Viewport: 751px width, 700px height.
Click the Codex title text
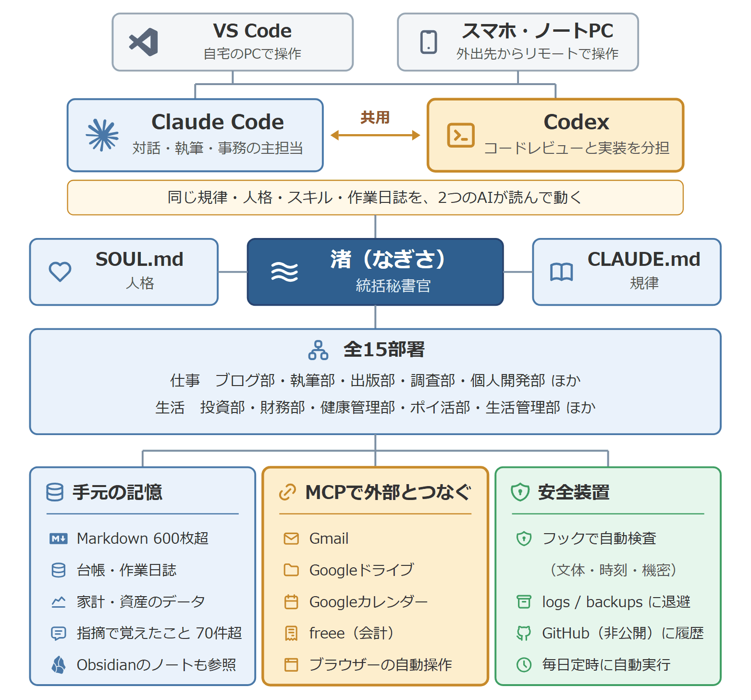[577, 122]
